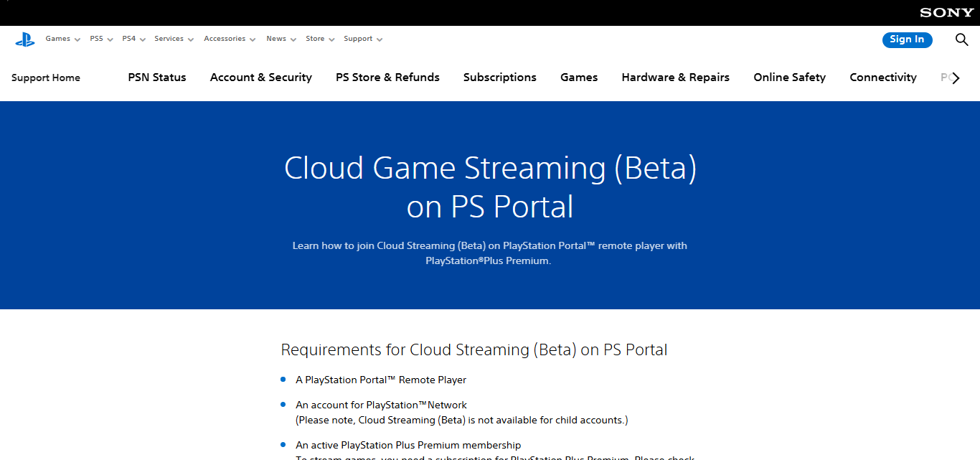Click the 'Learn how to join Cloud Streaming' subtitle
The width and height of the screenshot is (980, 460).
click(490, 253)
